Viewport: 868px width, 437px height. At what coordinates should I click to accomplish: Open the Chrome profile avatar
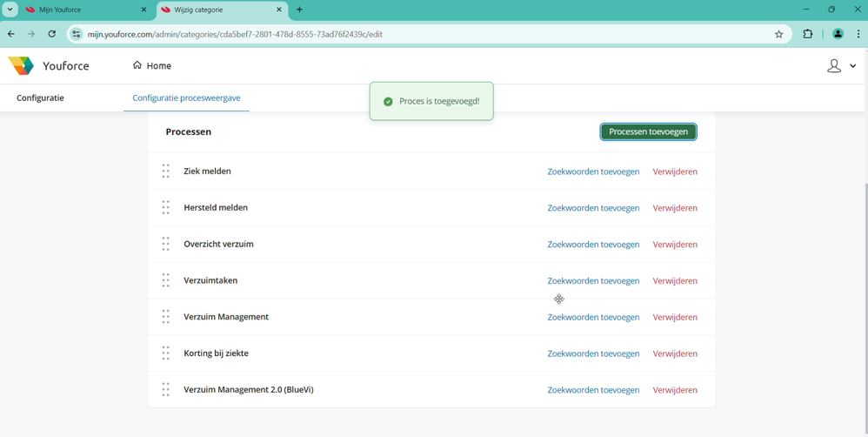point(838,34)
